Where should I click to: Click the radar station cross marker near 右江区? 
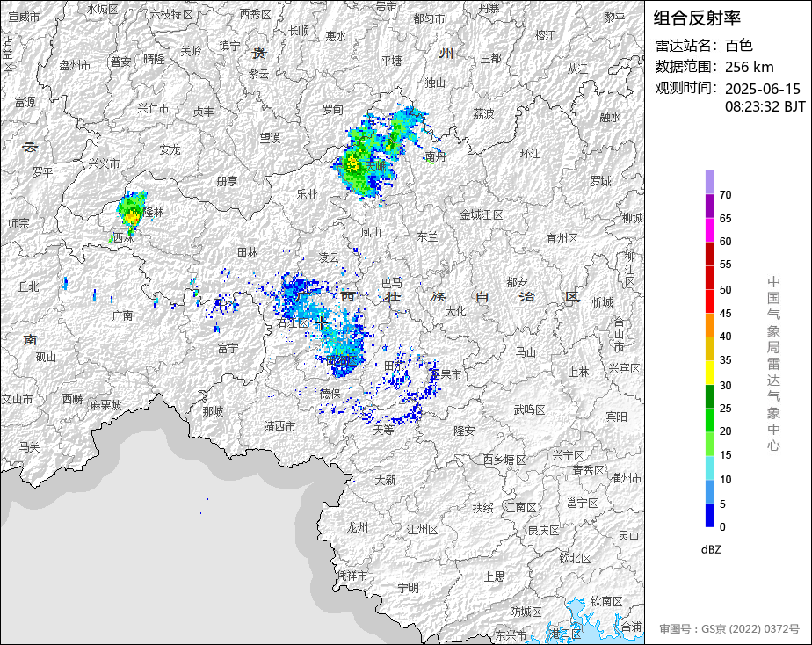click(x=322, y=323)
